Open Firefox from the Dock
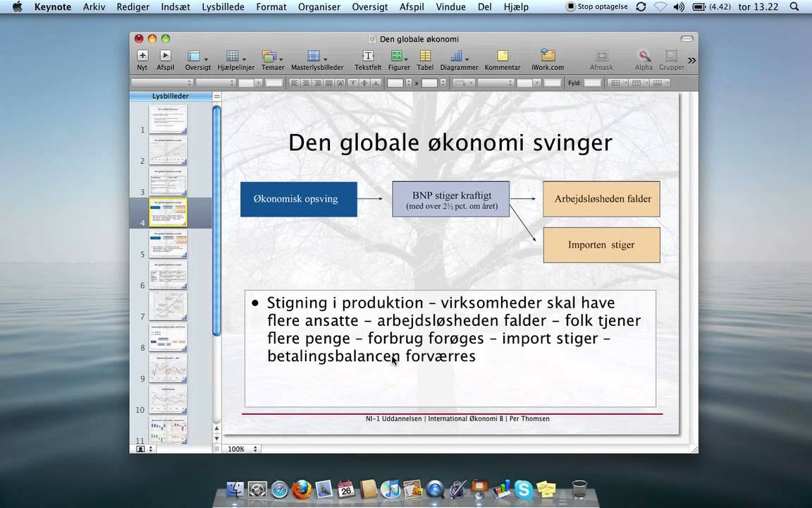Screen dimensions: 812x508 click(x=302, y=489)
